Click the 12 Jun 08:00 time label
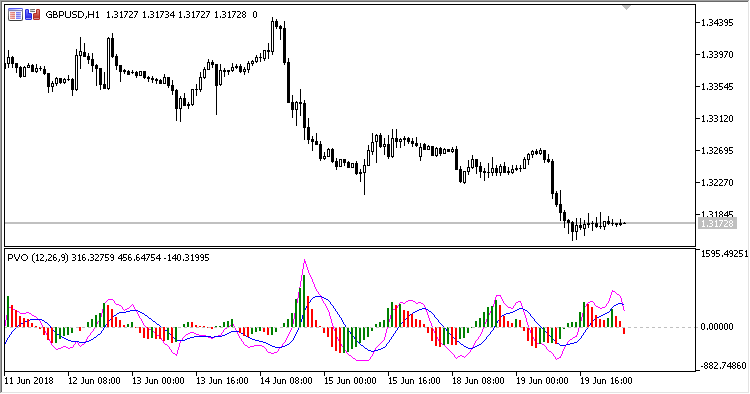The height and width of the screenshot is (394, 750). (x=94, y=381)
